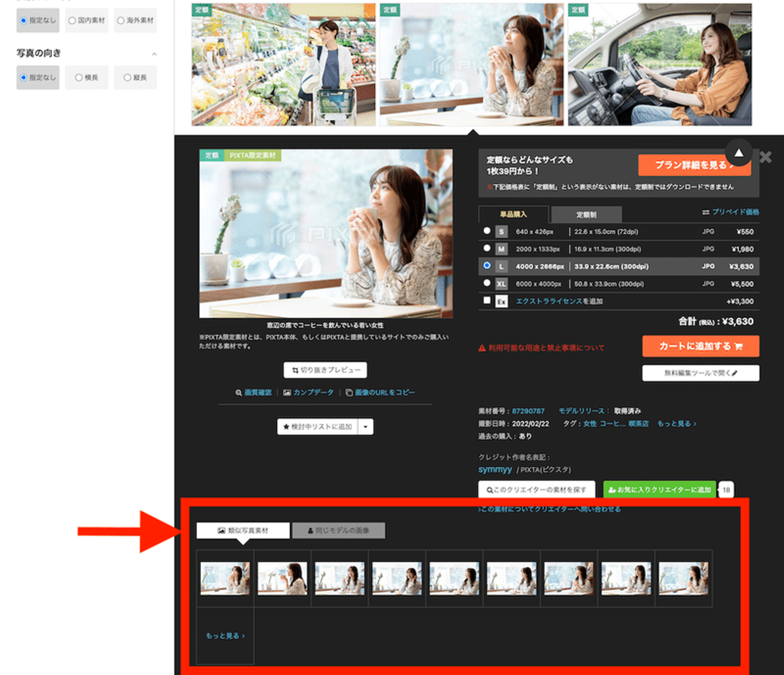Viewport: 784px width, 675px height.
Task: Click 検討中リストに追加 star button
Action: [317, 427]
